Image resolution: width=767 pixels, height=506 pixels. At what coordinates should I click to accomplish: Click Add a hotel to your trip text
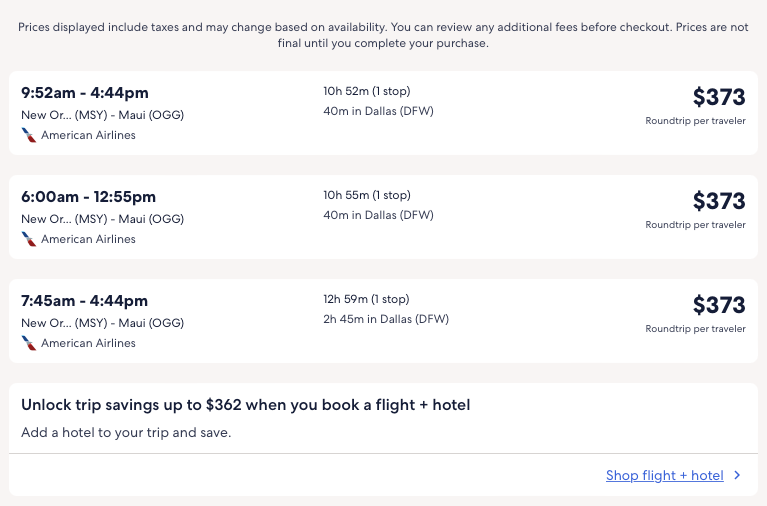[126, 433]
